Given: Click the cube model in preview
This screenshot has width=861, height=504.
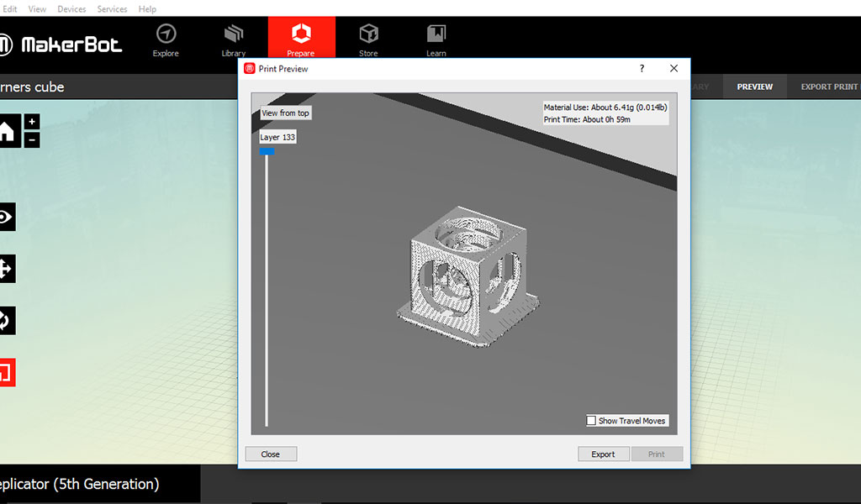Looking at the screenshot, I should [467, 276].
